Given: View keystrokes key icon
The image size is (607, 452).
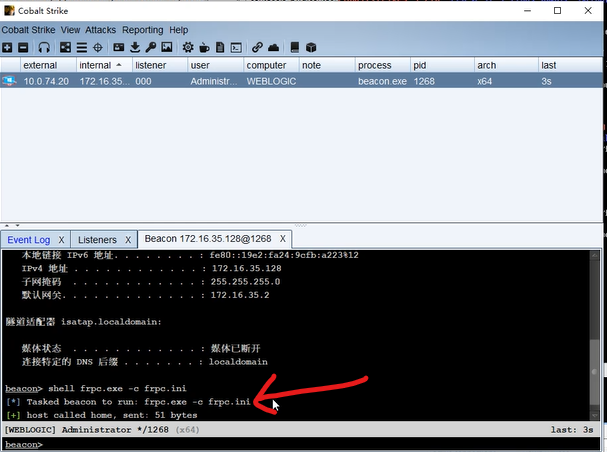Looking at the screenshot, I should click(x=151, y=48).
